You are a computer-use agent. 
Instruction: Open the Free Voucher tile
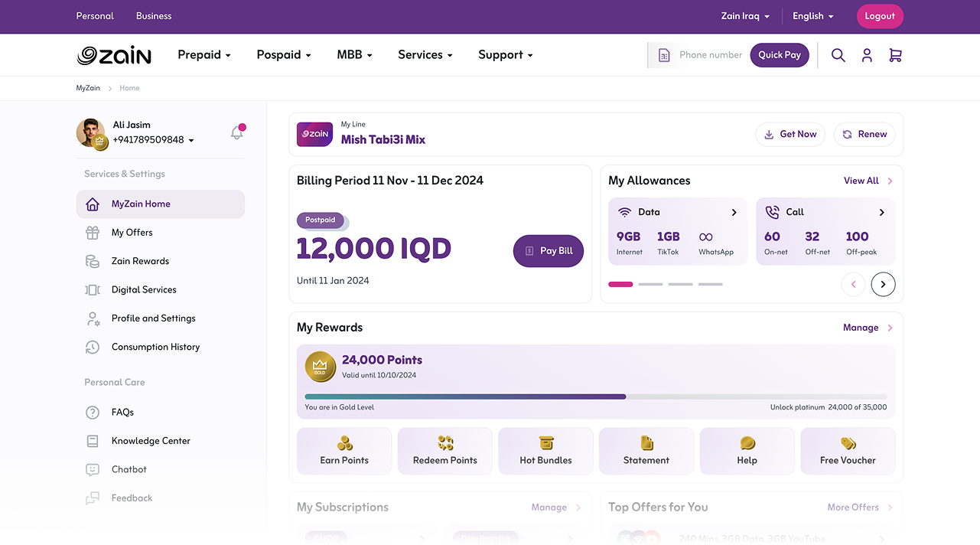tap(848, 451)
